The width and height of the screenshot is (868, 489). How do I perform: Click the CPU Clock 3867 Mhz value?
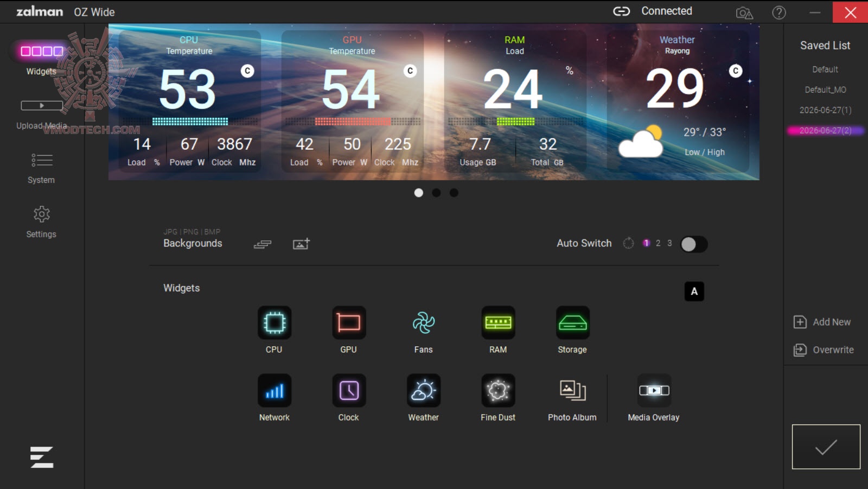[x=234, y=144]
